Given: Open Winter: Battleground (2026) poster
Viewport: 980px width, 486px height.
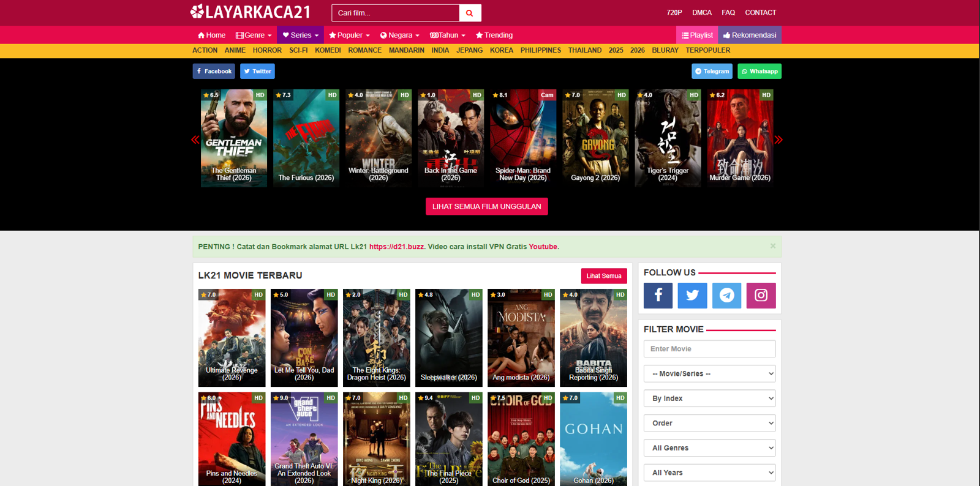Looking at the screenshot, I should coord(379,138).
